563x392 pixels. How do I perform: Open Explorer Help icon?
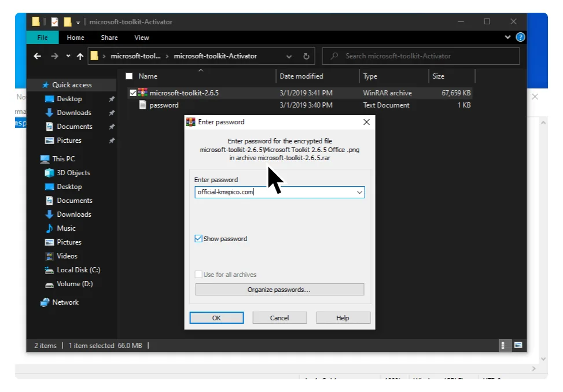520,38
